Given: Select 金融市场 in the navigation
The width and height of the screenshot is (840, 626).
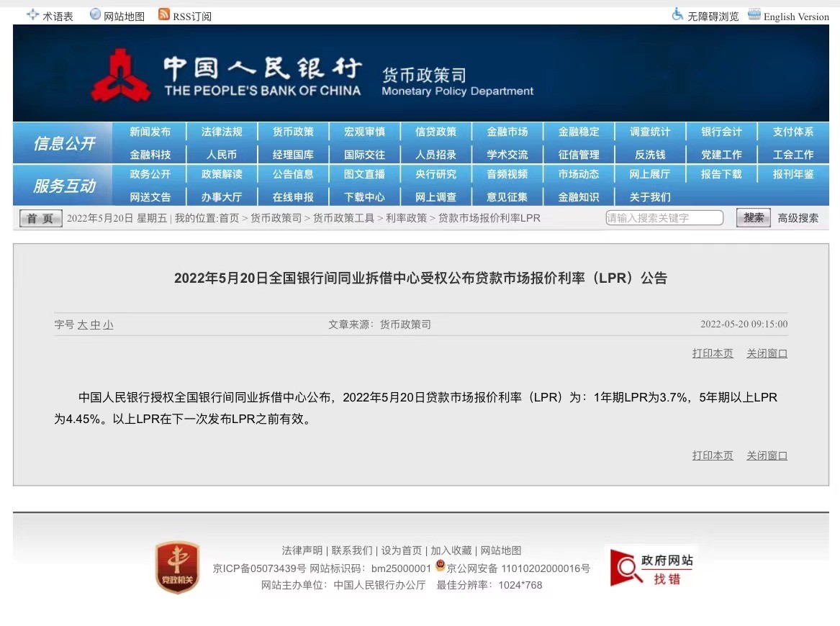Looking at the screenshot, I should (x=507, y=132).
